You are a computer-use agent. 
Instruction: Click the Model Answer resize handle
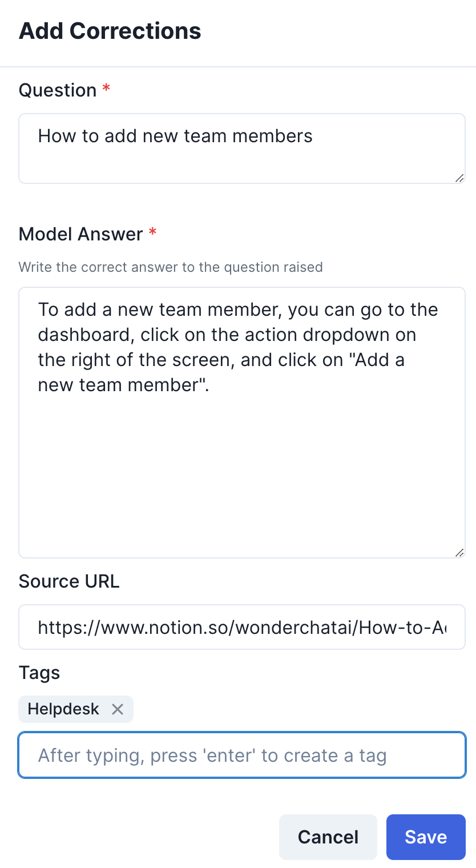pos(459,552)
